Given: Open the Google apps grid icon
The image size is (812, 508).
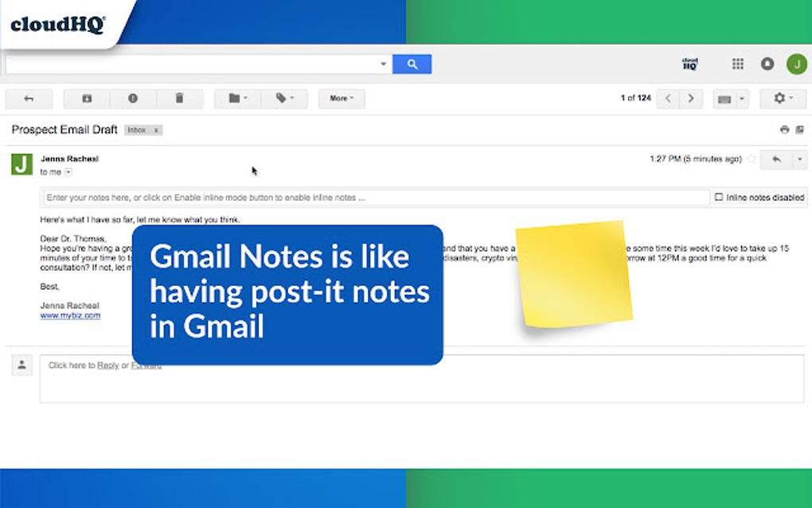Looking at the screenshot, I should pos(737,64).
